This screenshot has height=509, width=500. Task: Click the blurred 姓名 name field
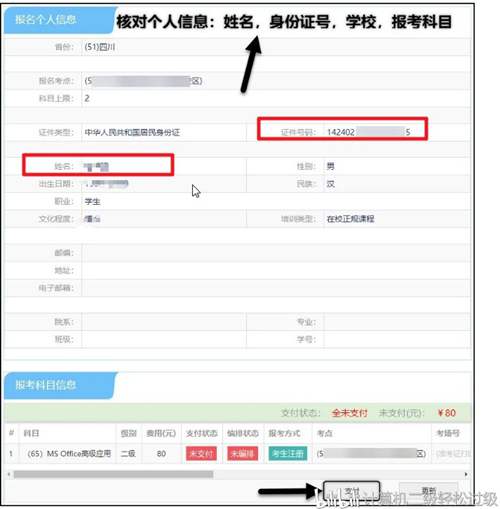[127, 166]
